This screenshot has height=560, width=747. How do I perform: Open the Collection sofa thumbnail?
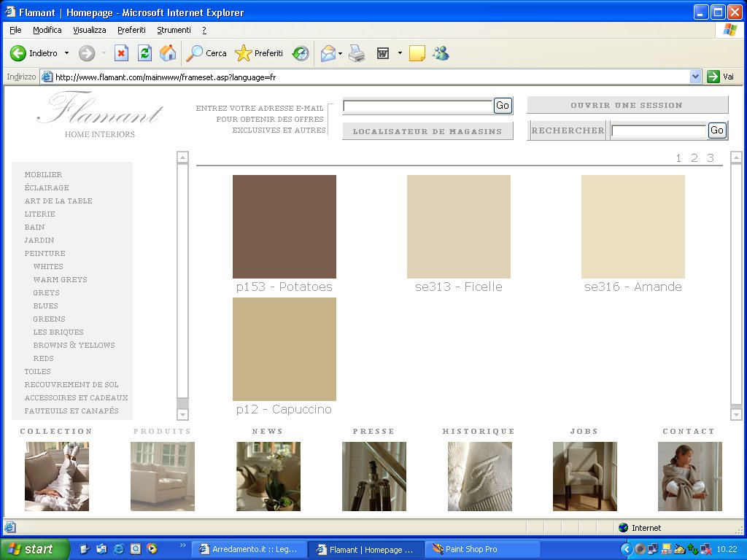pos(57,476)
